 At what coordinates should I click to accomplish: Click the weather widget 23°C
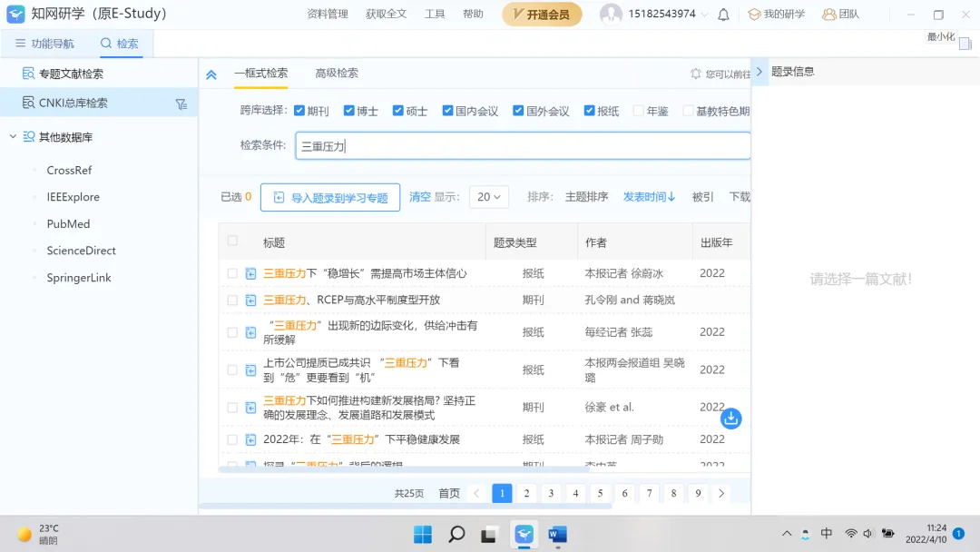coord(39,534)
